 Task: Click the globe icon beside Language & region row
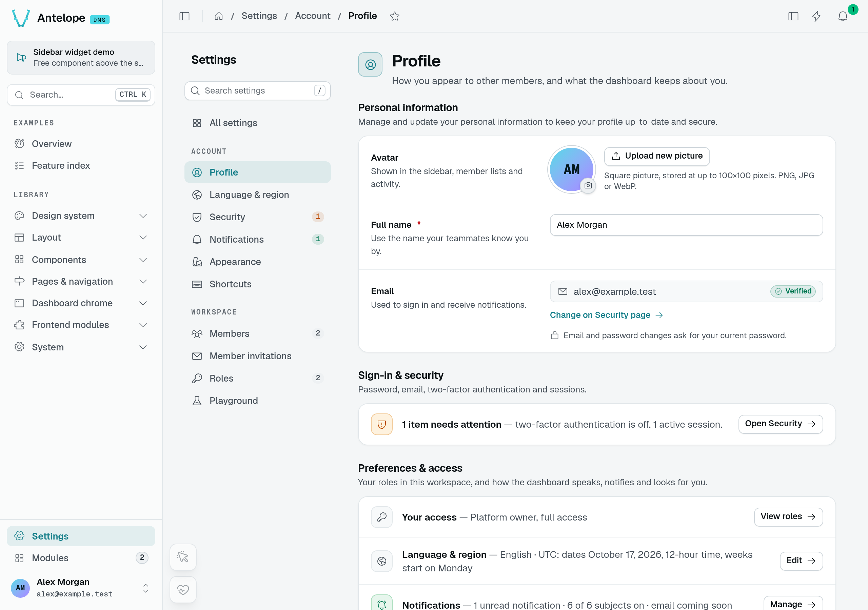tap(381, 561)
